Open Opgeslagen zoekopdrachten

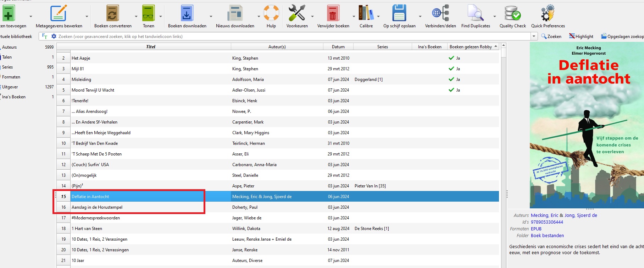tap(622, 36)
